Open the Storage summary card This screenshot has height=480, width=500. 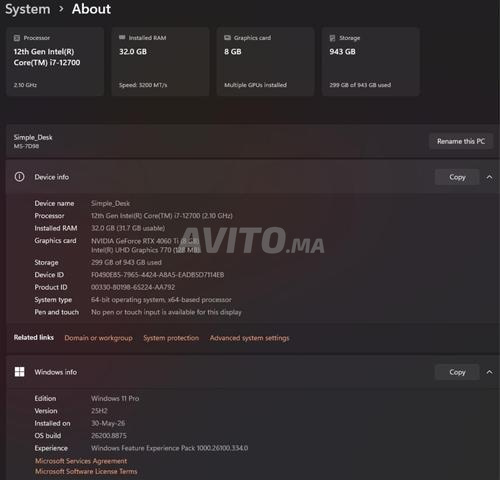coord(371,62)
